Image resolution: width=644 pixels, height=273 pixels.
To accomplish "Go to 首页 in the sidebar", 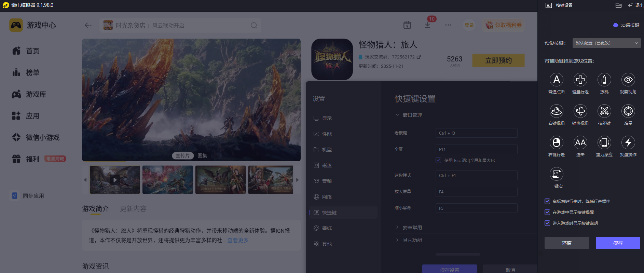I will tap(26, 51).
